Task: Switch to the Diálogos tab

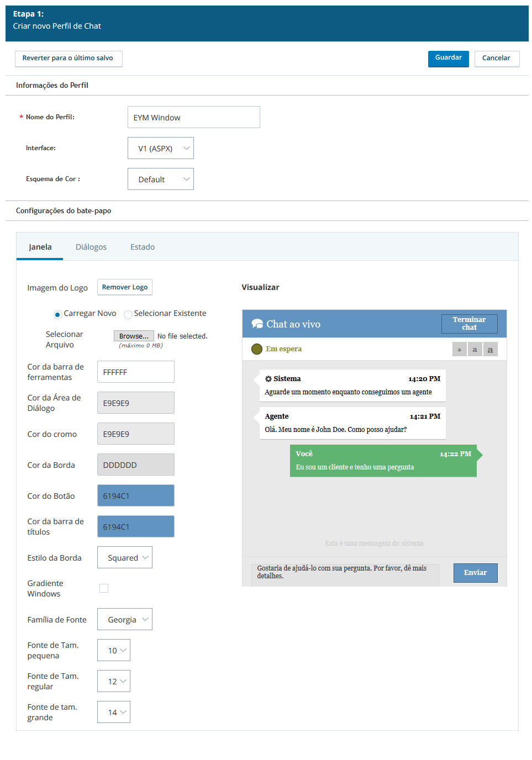Action: (91, 247)
